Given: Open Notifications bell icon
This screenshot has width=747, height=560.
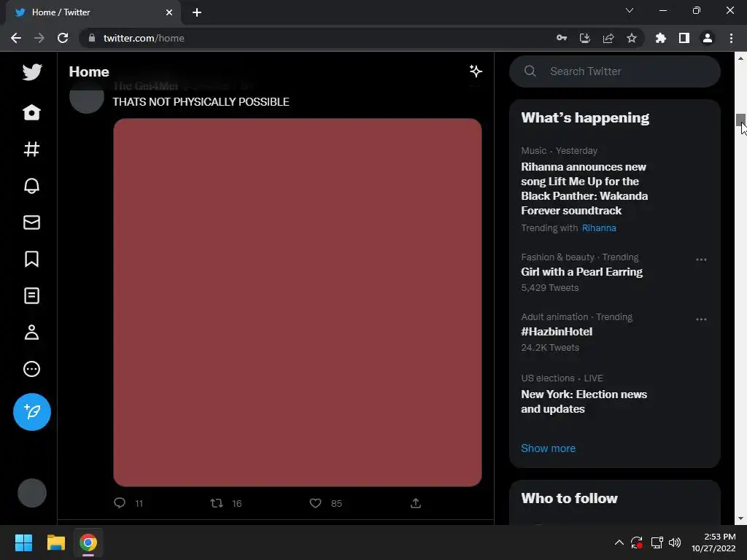Looking at the screenshot, I should click(x=32, y=186).
